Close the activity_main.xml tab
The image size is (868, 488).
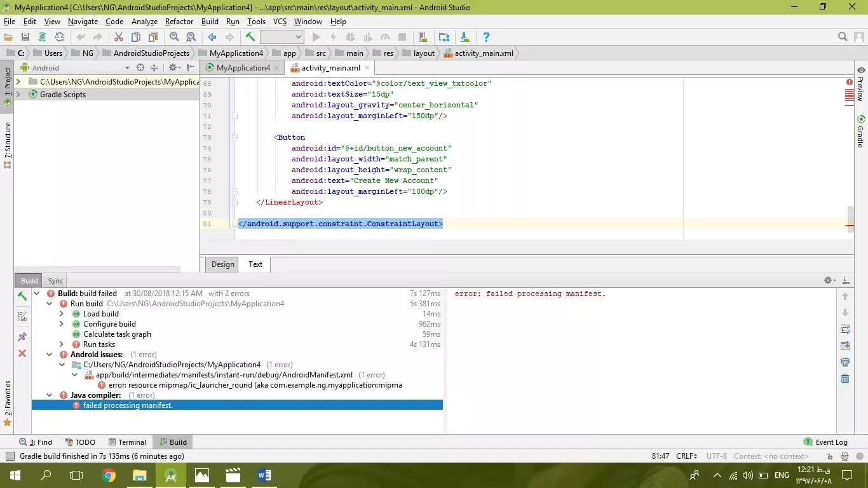[367, 68]
